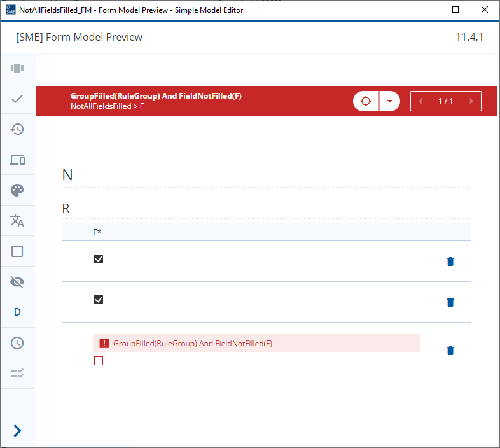Maximize the Simple Model Editor window

pos(455,10)
